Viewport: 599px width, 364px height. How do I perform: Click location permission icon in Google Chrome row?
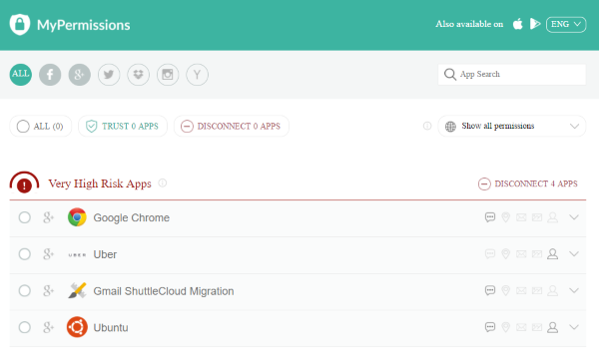(x=505, y=217)
